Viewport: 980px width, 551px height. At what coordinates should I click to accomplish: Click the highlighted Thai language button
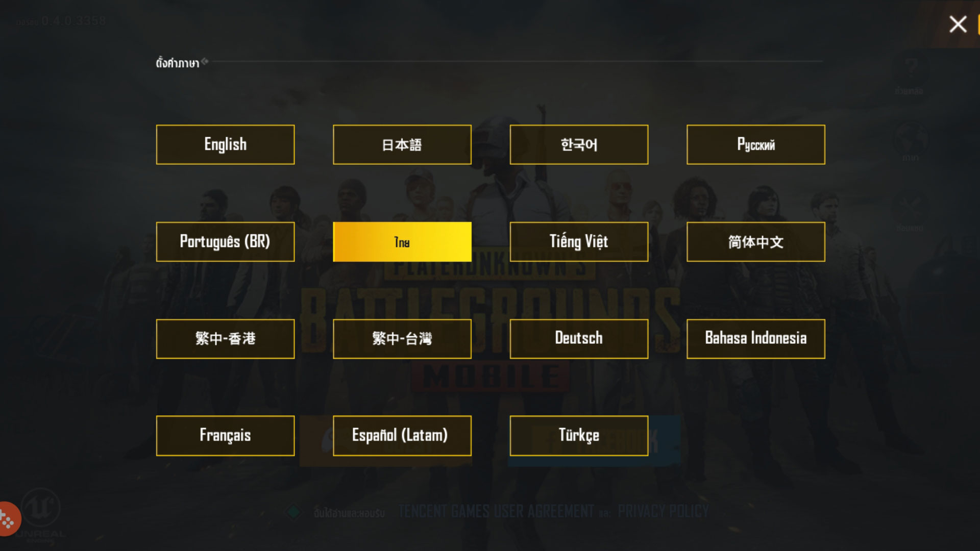402,242
